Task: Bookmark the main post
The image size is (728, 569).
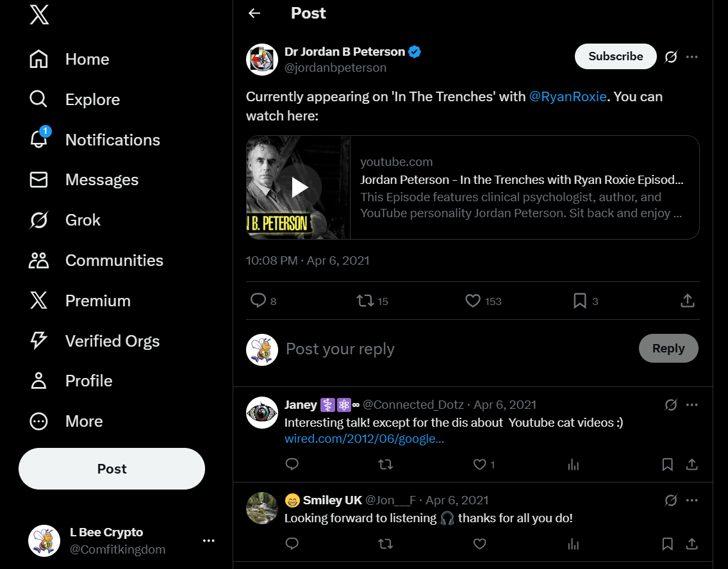Action: tap(580, 301)
